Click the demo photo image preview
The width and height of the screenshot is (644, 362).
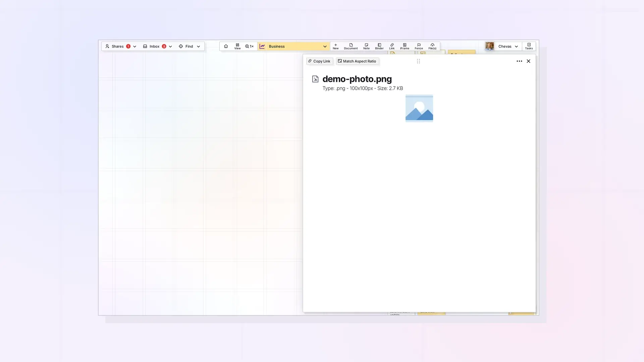pyautogui.click(x=419, y=108)
